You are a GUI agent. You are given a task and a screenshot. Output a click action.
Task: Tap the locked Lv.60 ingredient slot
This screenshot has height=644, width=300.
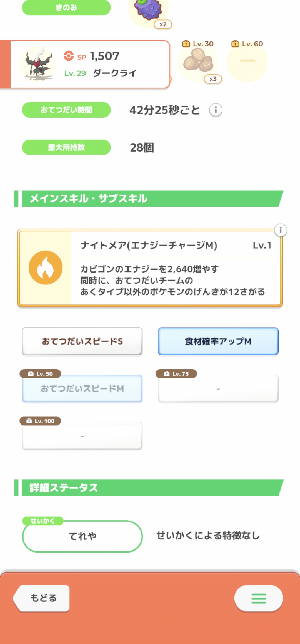point(247,61)
